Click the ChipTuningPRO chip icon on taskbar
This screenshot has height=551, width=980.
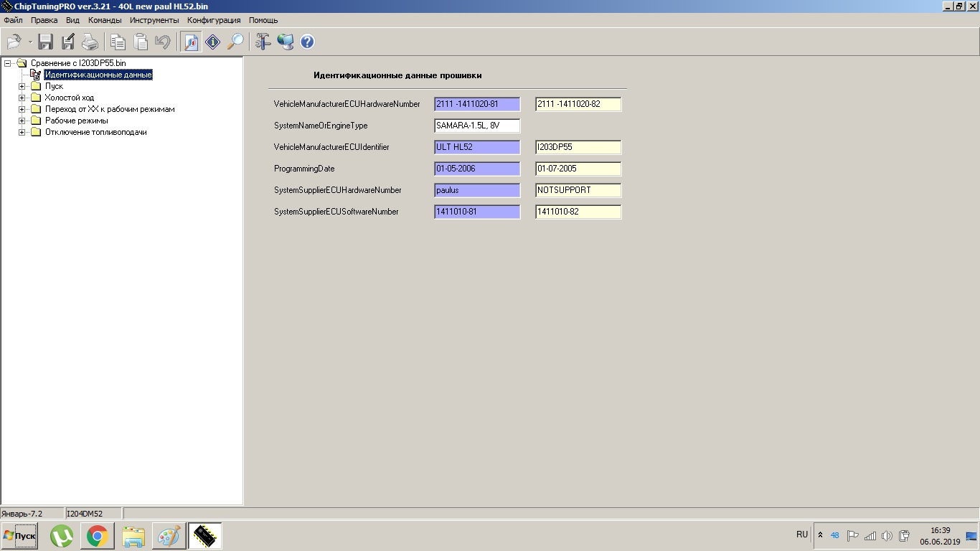pyautogui.click(x=204, y=536)
